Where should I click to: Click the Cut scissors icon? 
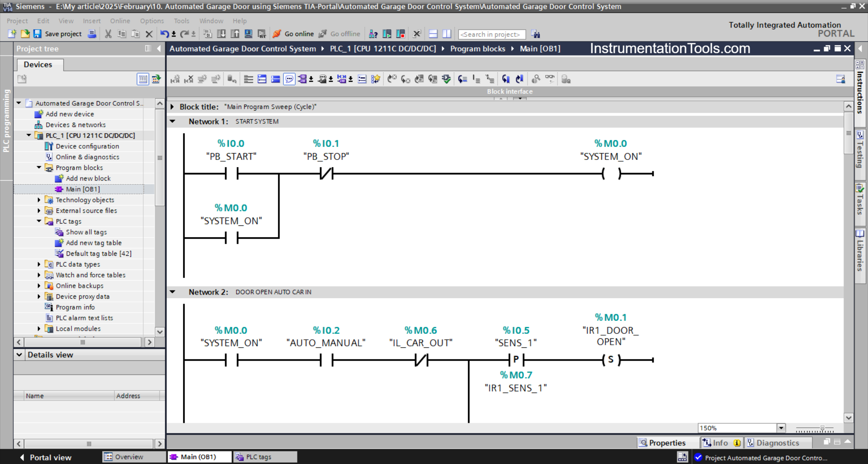tap(108, 34)
